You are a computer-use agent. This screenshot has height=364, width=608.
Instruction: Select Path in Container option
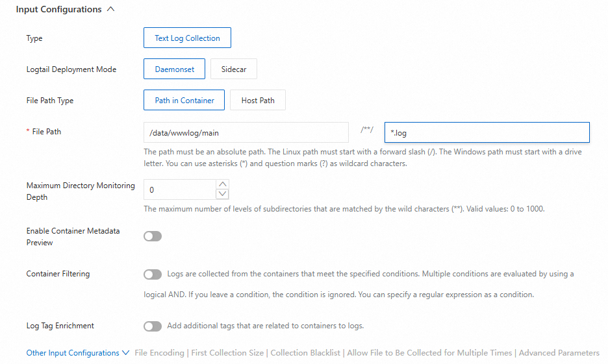click(x=184, y=101)
